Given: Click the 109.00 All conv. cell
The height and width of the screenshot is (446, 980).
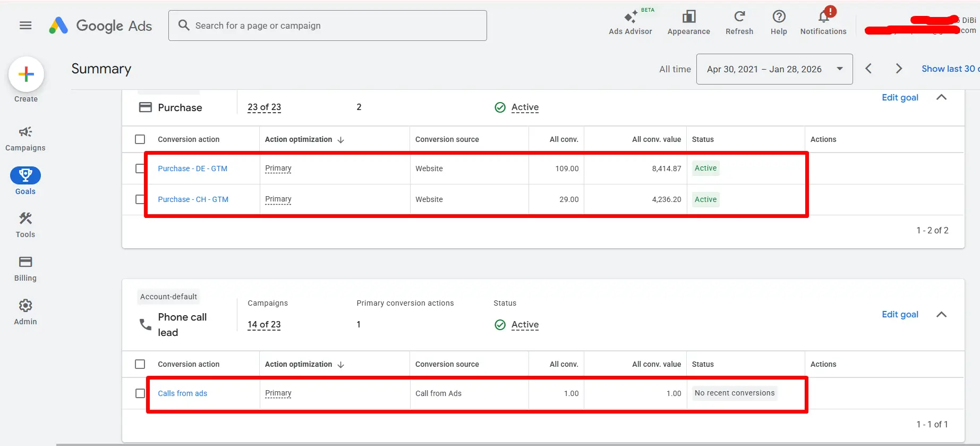Looking at the screenshot, I should pos(567,169).
